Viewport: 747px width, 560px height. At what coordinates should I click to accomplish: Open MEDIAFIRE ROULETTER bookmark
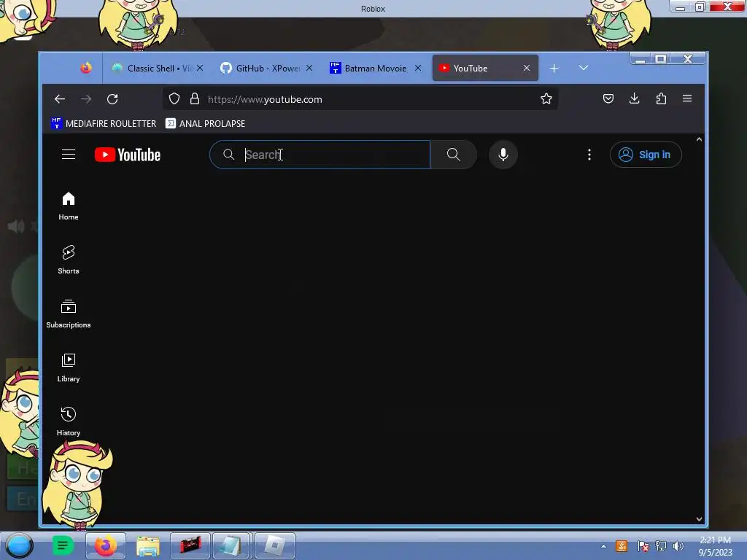[104, 123]
